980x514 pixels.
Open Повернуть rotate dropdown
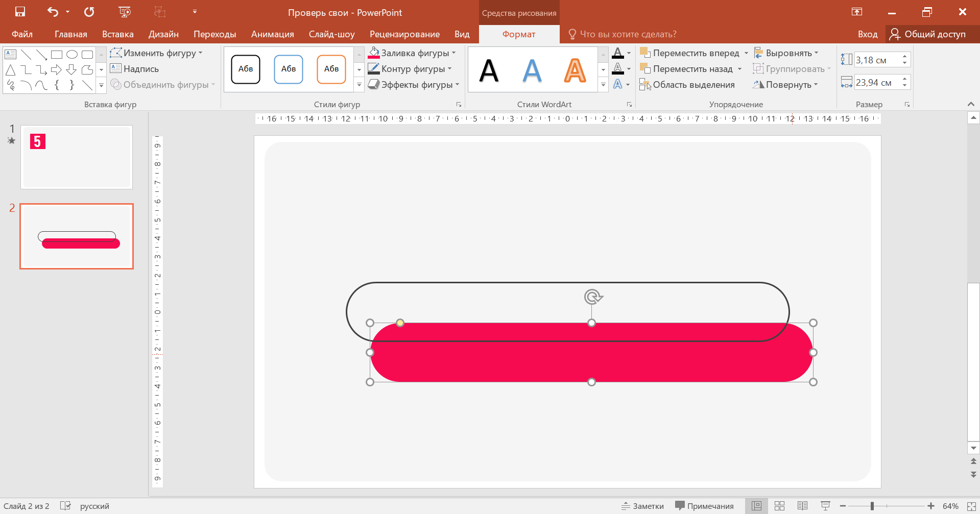[816, 85]
